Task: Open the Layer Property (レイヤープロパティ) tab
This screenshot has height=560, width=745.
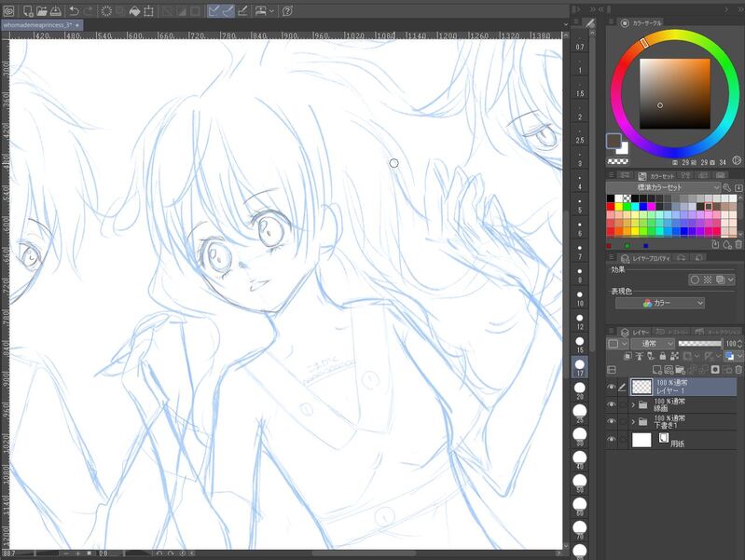Action: click(645, 258)
